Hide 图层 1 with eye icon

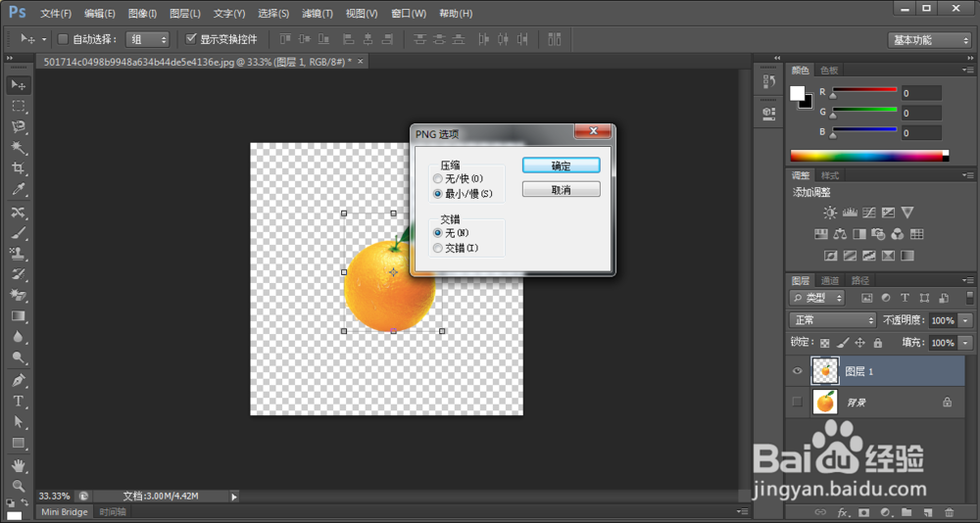(x=797, y=371)
